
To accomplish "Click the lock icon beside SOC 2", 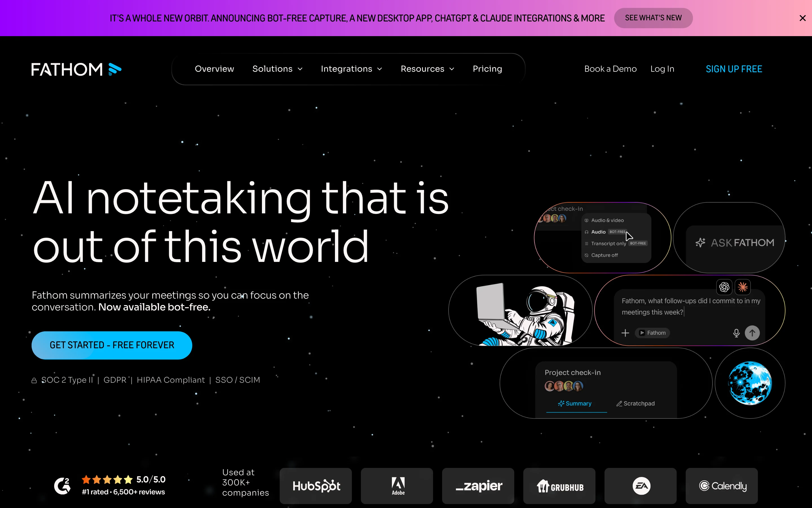I will (x=34, y=380).
